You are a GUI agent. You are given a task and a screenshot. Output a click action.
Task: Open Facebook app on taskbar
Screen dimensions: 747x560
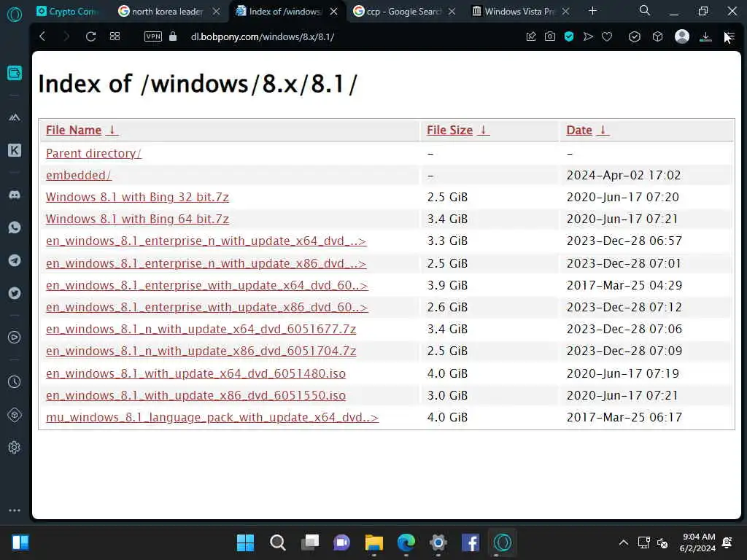pos(471,542)
